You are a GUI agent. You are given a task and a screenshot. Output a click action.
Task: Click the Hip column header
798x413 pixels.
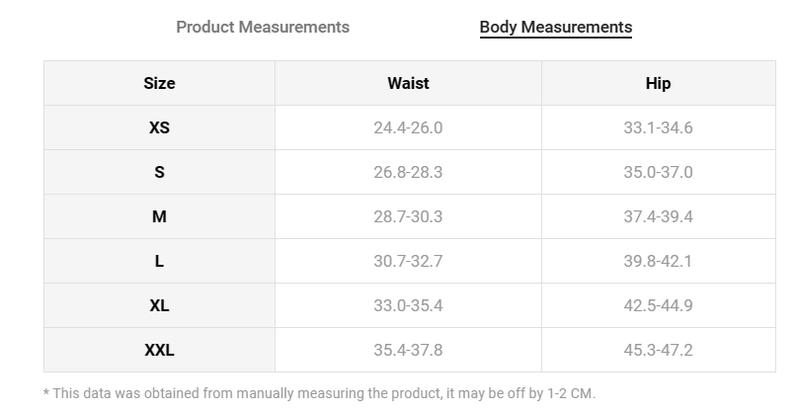(658, 83)
